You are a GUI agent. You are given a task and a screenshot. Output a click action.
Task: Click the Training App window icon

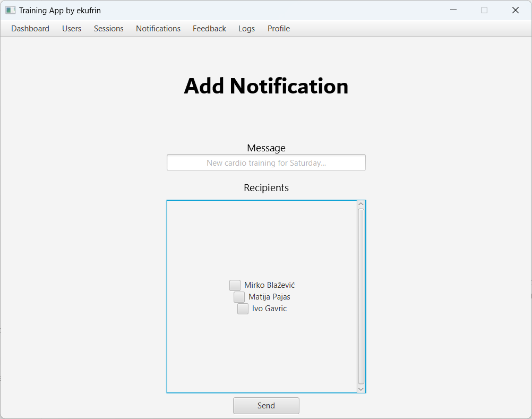[10, 10]
